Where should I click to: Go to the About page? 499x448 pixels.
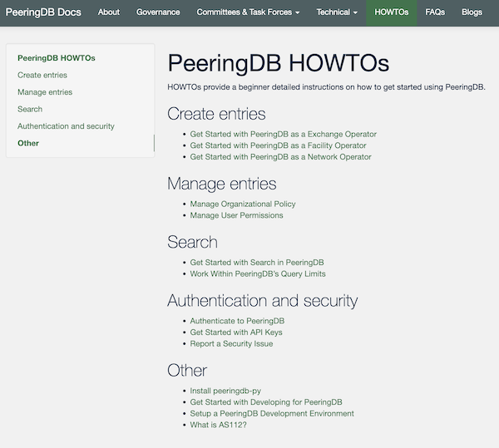[109, 12]
